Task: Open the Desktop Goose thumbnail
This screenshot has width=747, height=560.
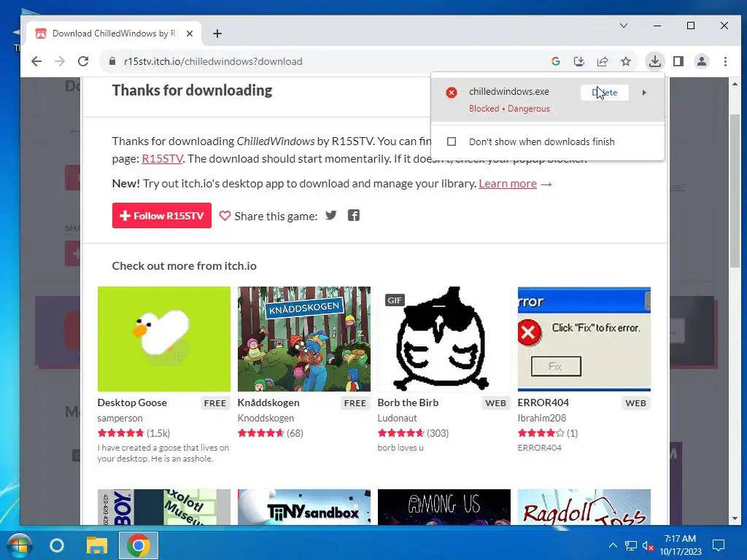Action: (x=164, y=339)
